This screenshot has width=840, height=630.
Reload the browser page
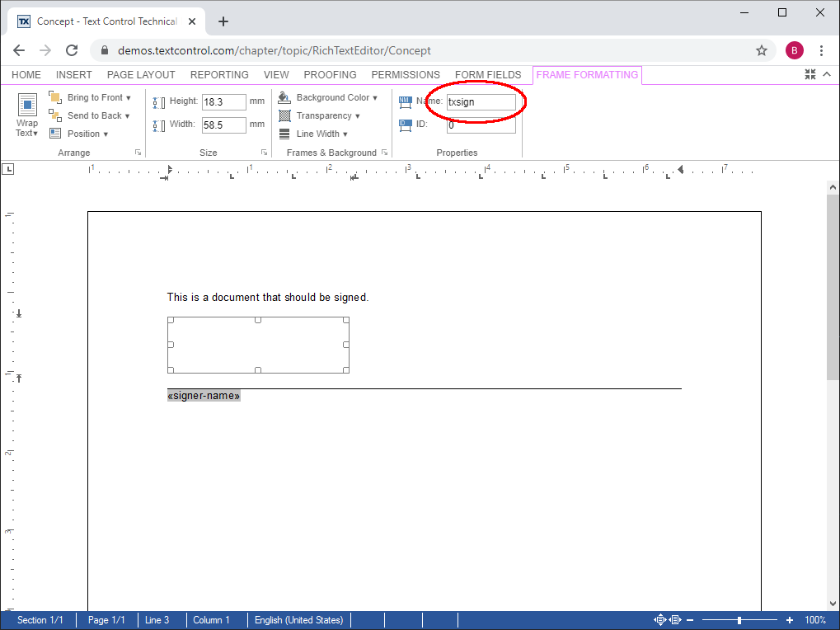point(72,50)
